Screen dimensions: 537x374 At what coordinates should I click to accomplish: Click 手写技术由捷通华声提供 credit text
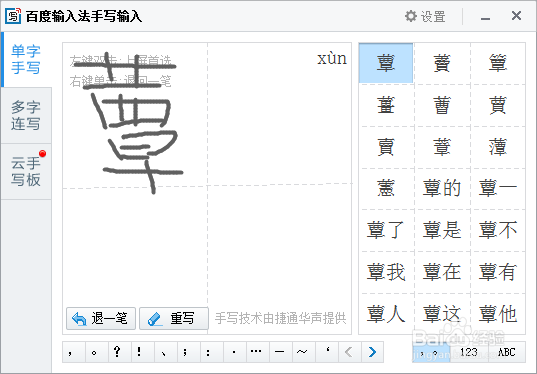pos(280,318)
